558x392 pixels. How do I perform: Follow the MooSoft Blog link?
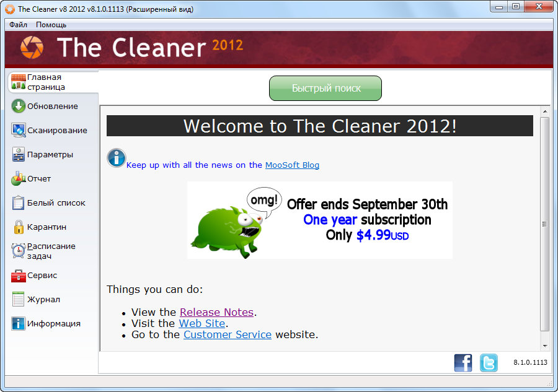292,165
